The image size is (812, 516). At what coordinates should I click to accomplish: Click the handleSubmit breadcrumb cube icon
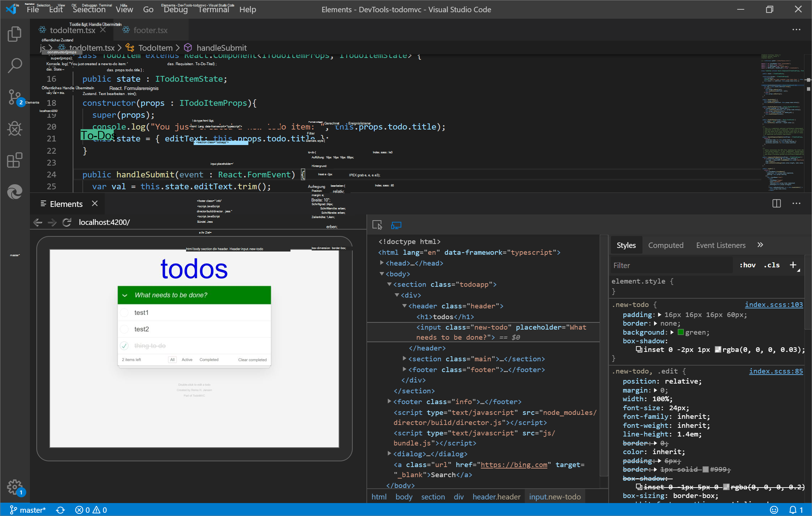point(188,47)
